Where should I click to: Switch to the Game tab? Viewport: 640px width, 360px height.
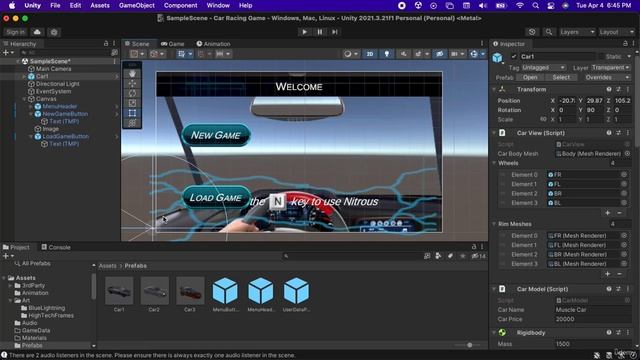click(x=173, y=44)
